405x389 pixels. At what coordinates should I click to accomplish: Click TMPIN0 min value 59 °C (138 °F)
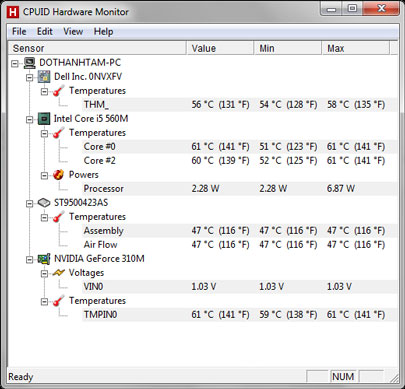point(288,315)
